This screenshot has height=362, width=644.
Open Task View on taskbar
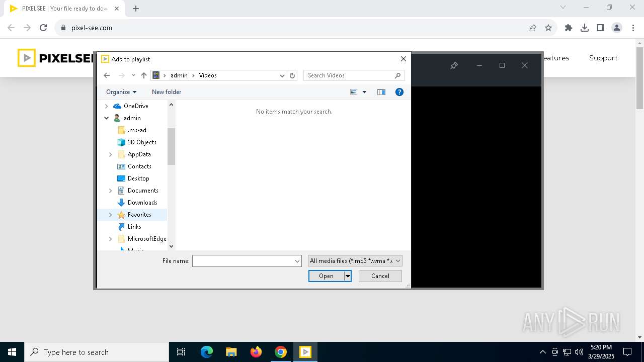(181, 352)
